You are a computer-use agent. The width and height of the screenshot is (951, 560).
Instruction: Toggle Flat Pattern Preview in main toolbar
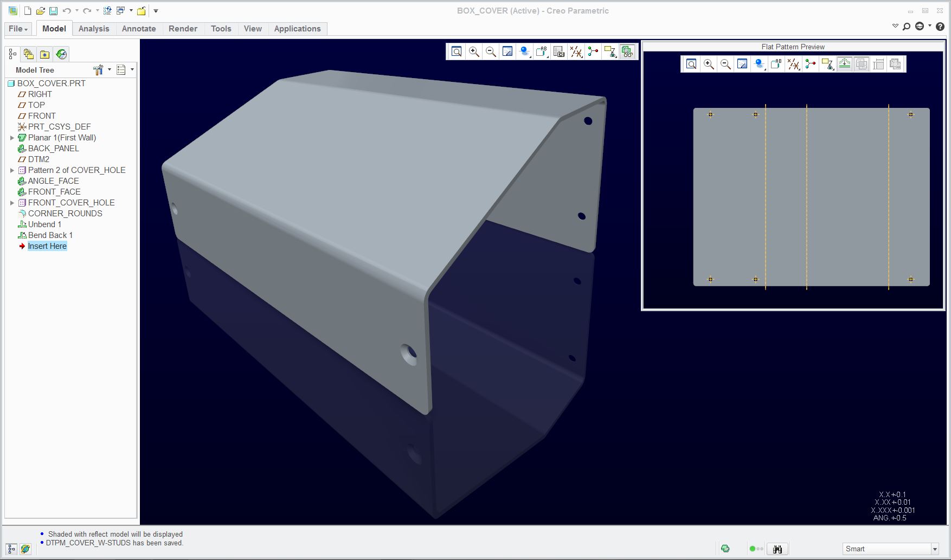[627, 52]
